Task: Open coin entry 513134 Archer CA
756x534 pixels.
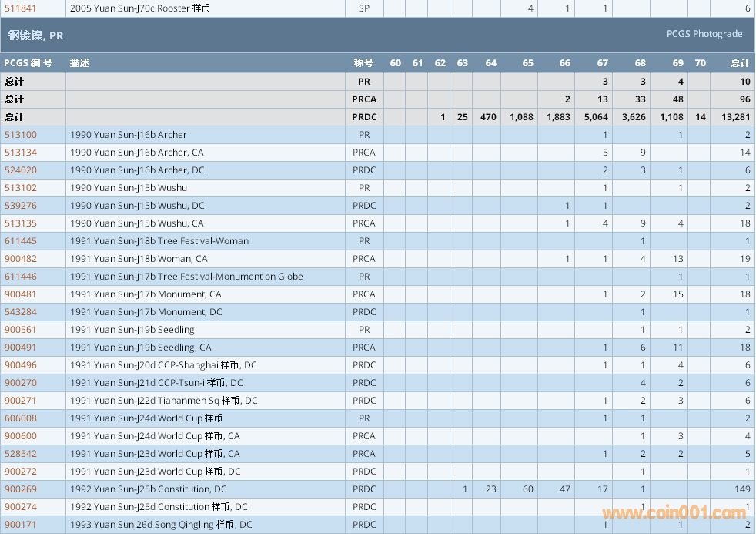Action: (x=21, y=153)
